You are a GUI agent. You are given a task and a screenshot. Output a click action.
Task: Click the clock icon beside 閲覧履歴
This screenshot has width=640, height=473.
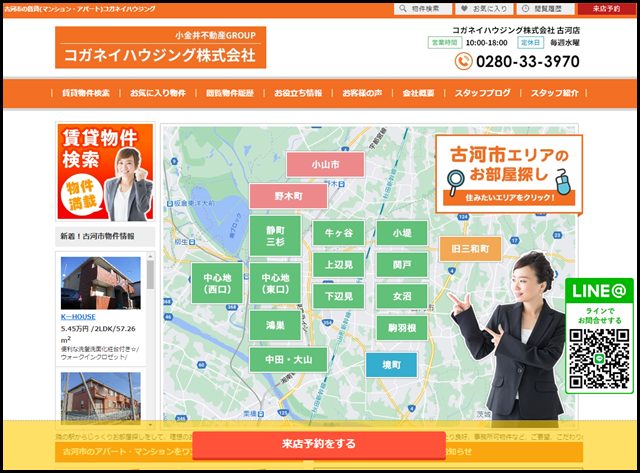coord(526,9)
